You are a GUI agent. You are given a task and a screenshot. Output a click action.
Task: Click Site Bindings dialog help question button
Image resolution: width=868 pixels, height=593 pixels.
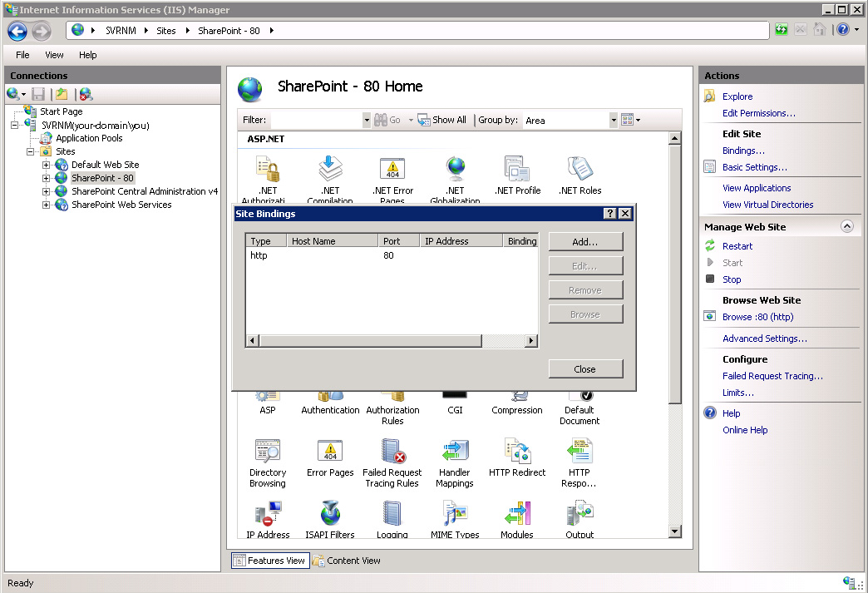pyautogui.click(x=609, y=214)
